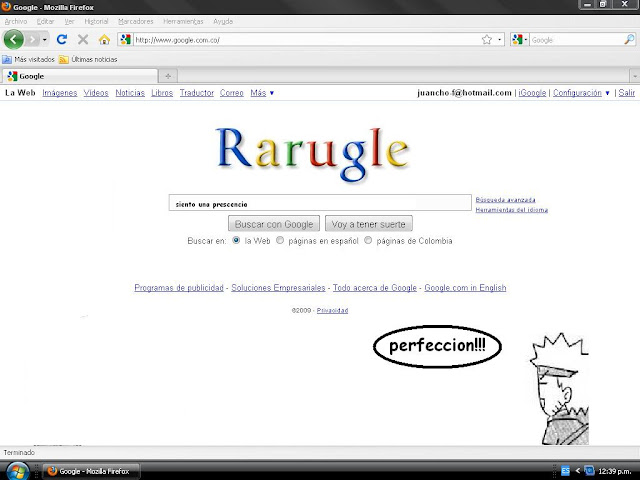
Task: Expand hidden tray icons arrow
Action: tap(577, 471)
